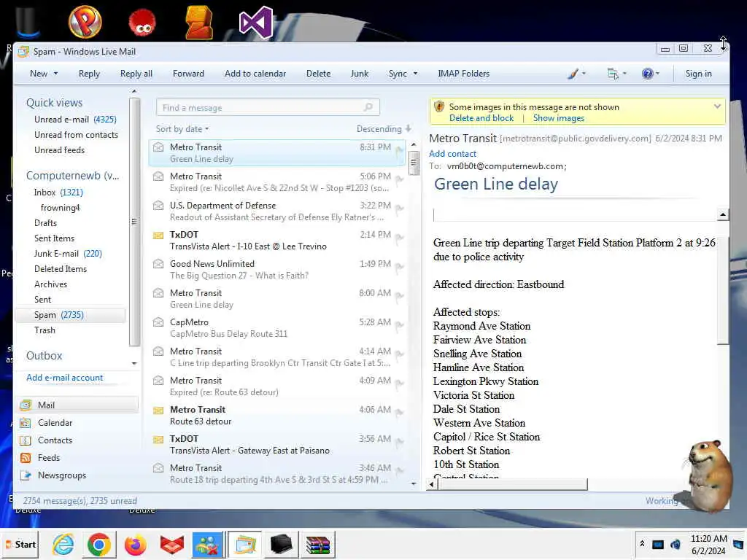The height and width of the screenshot is (560, 747).
Task: Click Sign in button
Action: coord(698,74)
